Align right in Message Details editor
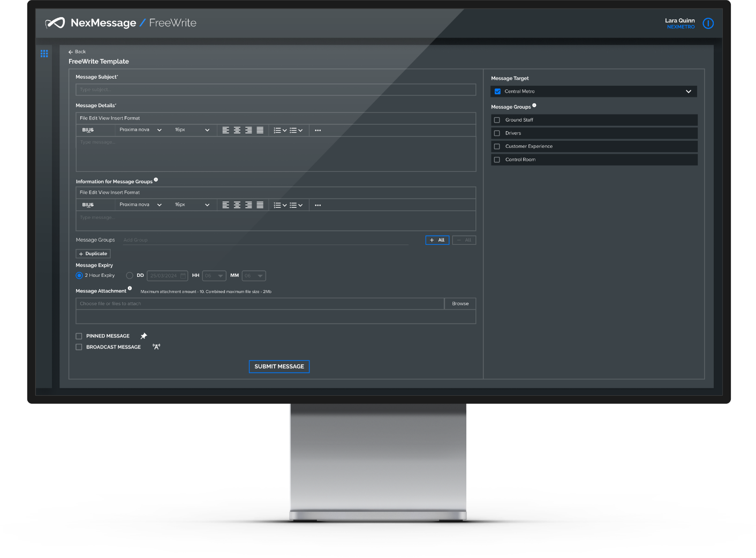 tap(248, 130)
